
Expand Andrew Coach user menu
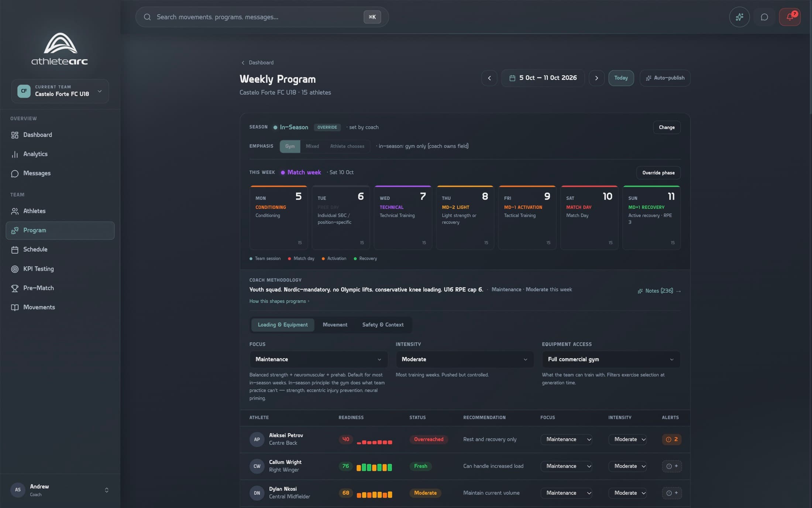(60, 490)
